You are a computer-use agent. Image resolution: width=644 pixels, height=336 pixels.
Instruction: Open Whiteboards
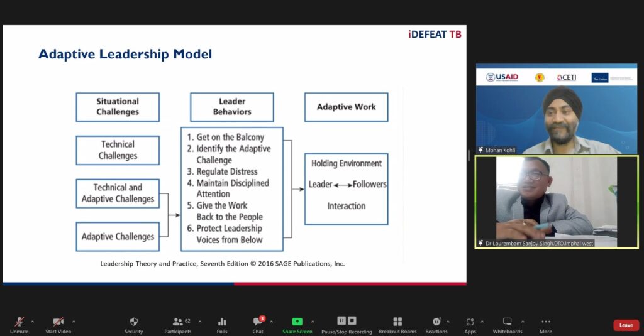(507, 322)
